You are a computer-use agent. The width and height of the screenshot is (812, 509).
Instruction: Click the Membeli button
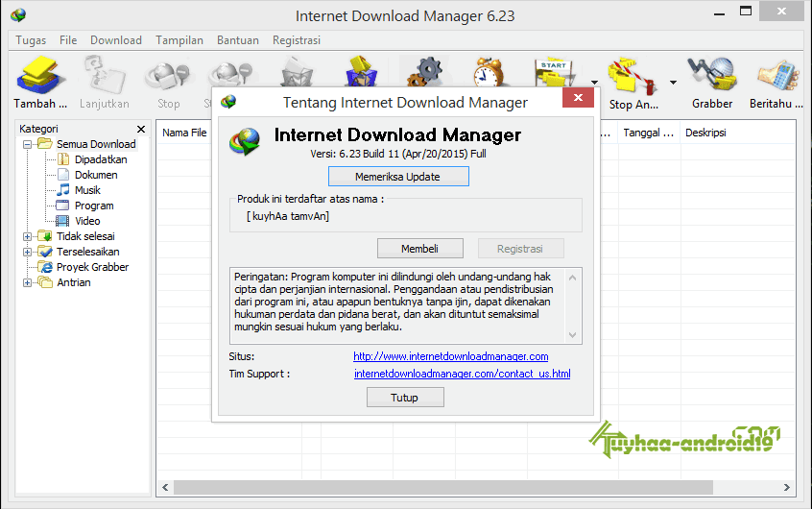point(420,249)
